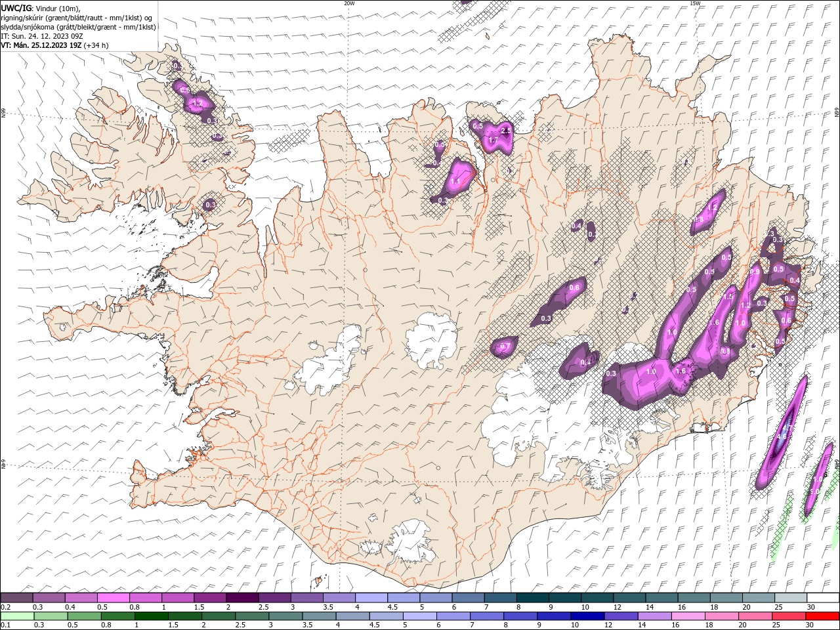Click the darkest green lower swatch between 1 and 1.5
This screenshot has width=840, height=630.
[151, 616]
